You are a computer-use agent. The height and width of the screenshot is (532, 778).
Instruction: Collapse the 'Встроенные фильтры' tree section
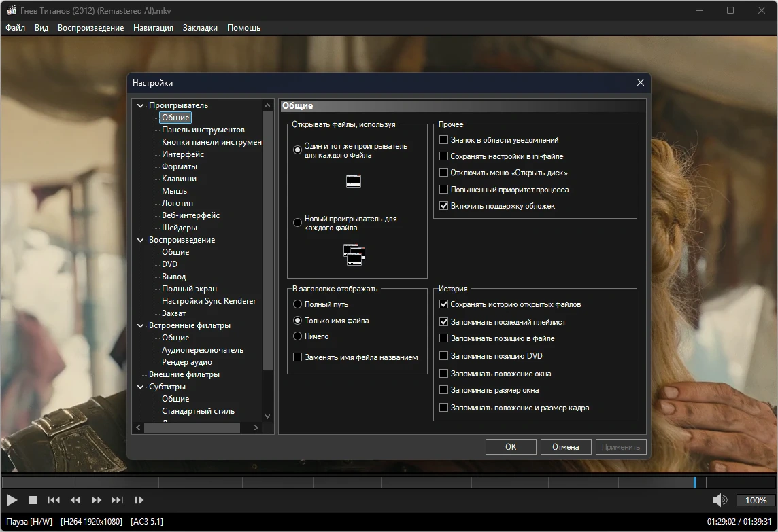(141, 325)
